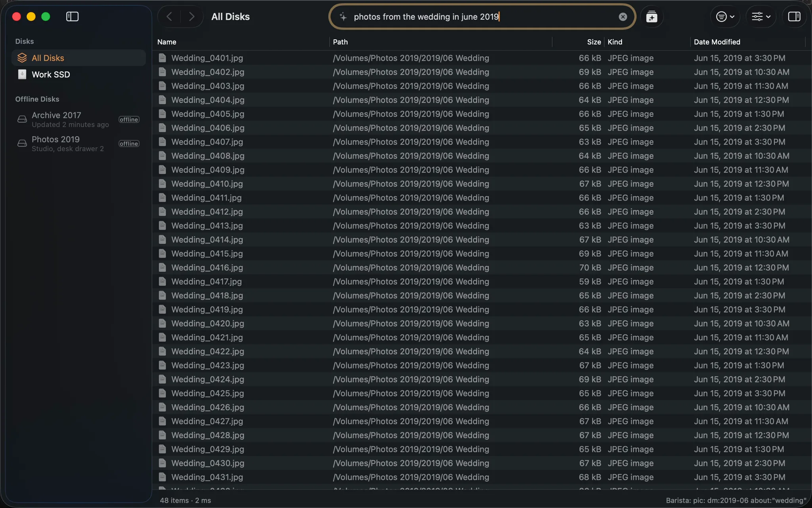812x508 pixels.
Task: Click the All Disks stack icon
Action: click(x=22, y=58)
